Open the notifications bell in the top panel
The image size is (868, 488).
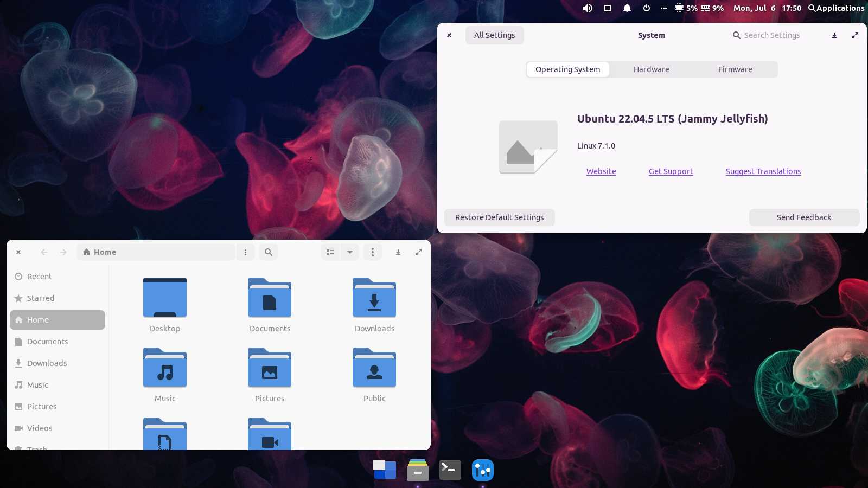627,8
